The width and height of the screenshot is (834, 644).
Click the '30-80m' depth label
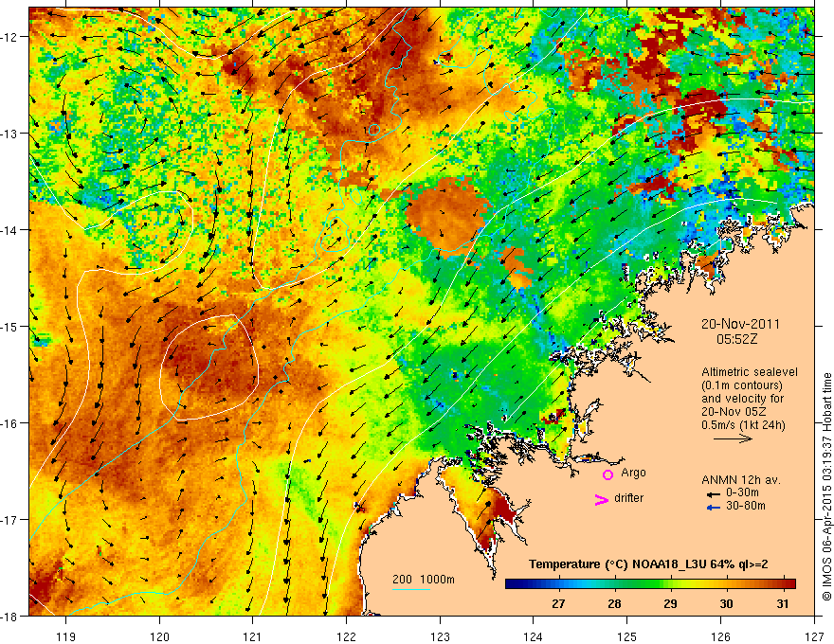745,506
